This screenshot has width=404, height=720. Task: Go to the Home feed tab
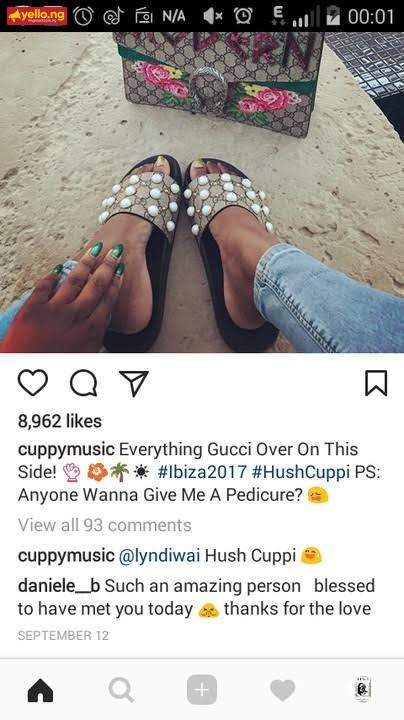click(40, 690)
